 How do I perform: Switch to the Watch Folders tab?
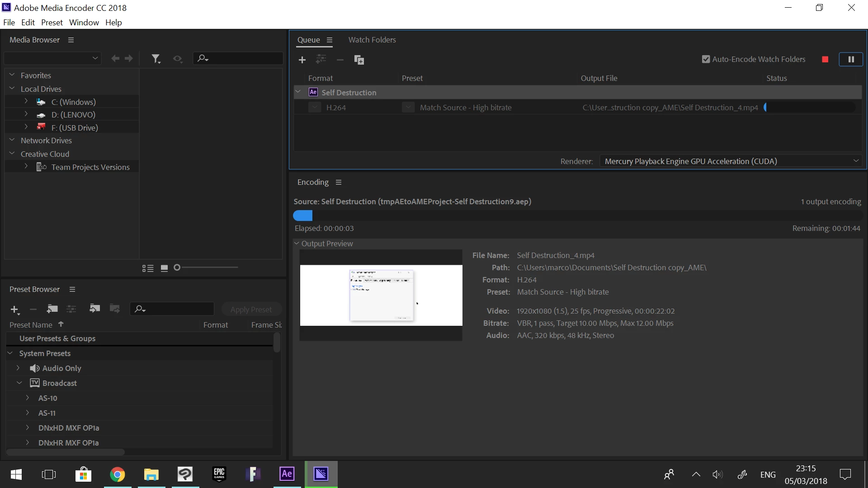pyautogui.click(x=372, y=40)
